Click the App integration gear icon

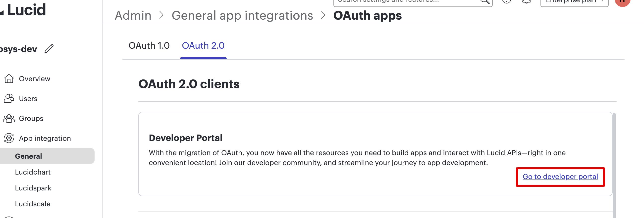[9, 138]
